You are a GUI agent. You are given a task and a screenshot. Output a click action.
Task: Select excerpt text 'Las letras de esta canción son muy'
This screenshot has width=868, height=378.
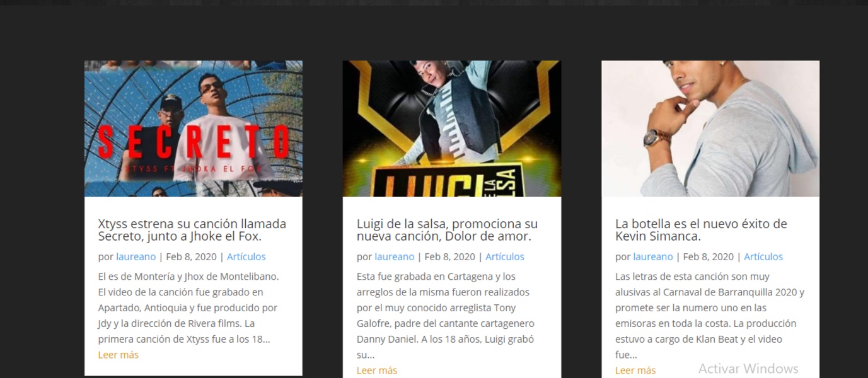(x=692, y=276)
